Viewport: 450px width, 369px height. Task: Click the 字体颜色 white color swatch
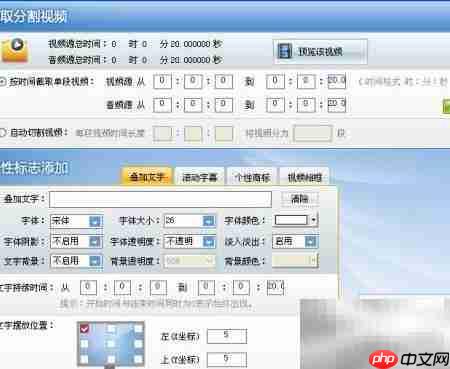click(x=290, y=220)
